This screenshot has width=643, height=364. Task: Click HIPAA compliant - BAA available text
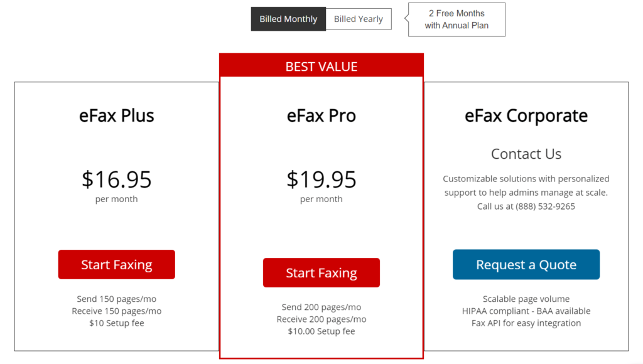pos(526,311)
